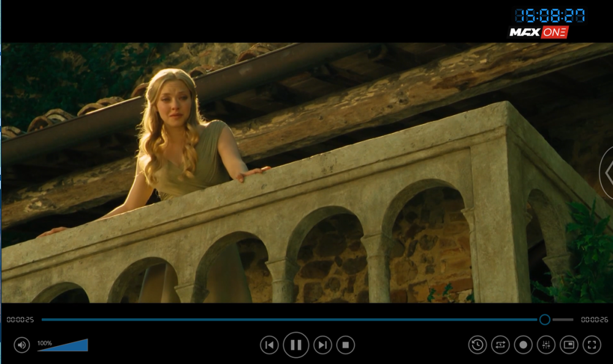The image size is (613, 364).
Task: Start recording with the record button
Action: point(523,345)
